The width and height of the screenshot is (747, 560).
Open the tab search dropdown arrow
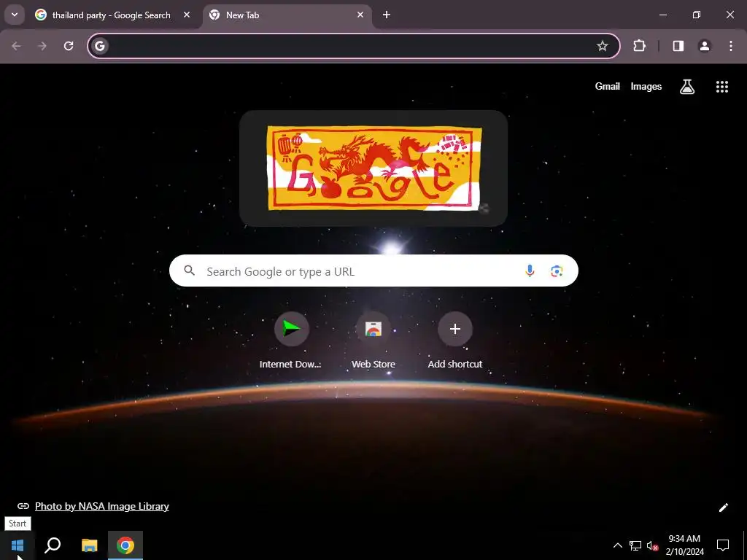[x=15, y=15]
